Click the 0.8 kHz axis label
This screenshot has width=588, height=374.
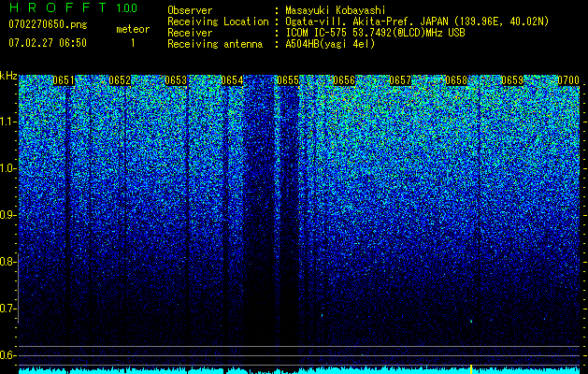8,262
